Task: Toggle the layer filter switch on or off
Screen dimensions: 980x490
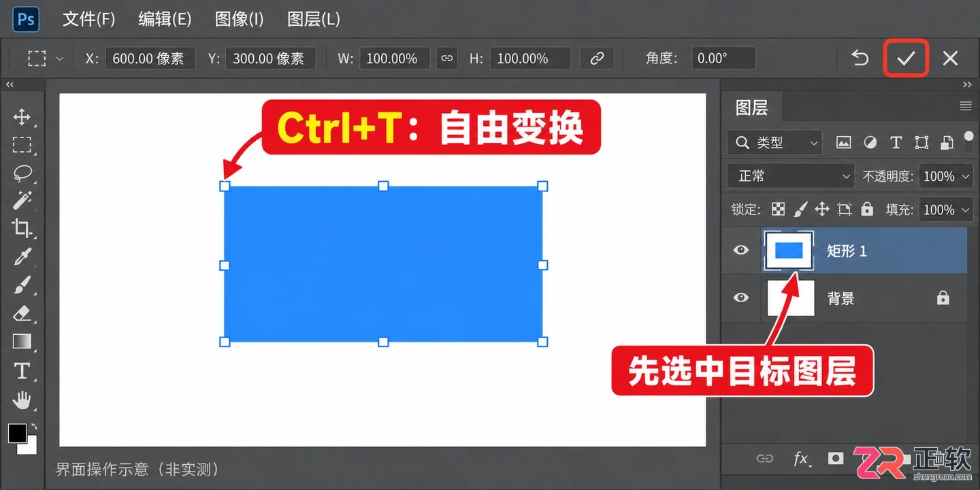Action: pos(969,140)
